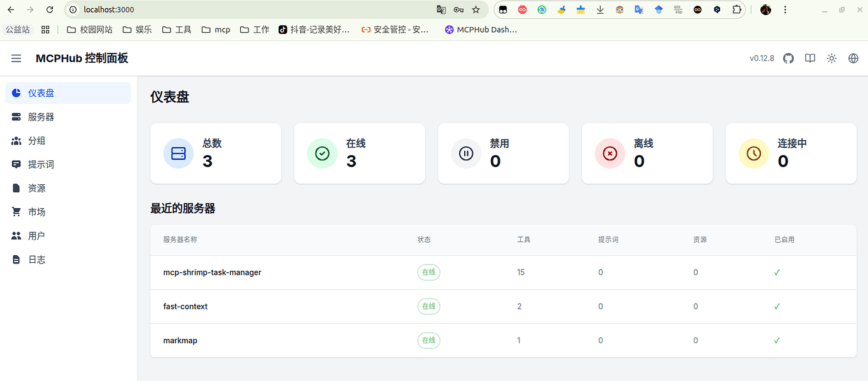Open the 抖音-记录美好 bookmark
The image size is (868, 381).
pyautogui.click(x=314, y=30)
